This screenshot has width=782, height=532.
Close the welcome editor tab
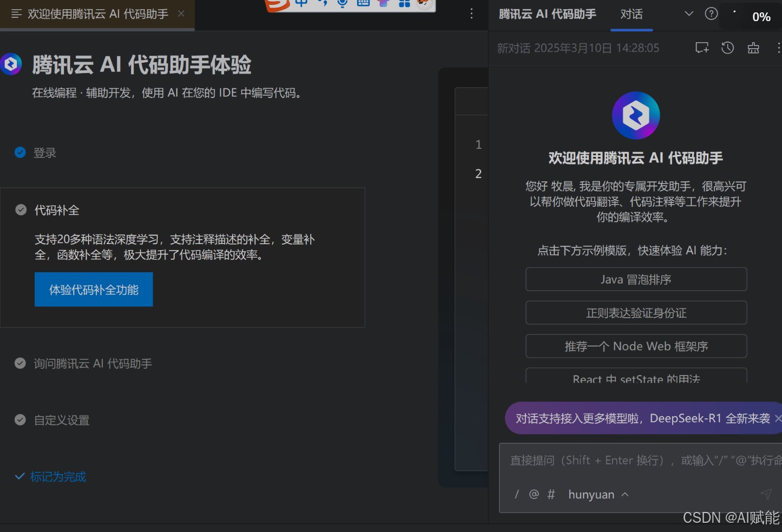coord(181,14)
